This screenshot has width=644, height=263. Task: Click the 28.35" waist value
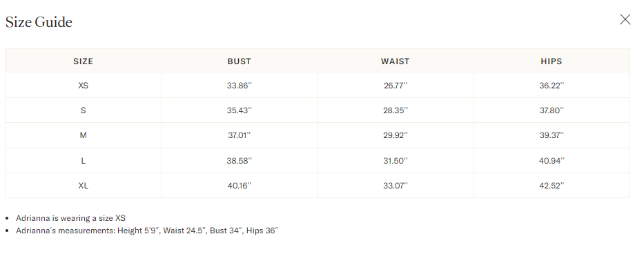pyautogui.click(x=395, y=110)
